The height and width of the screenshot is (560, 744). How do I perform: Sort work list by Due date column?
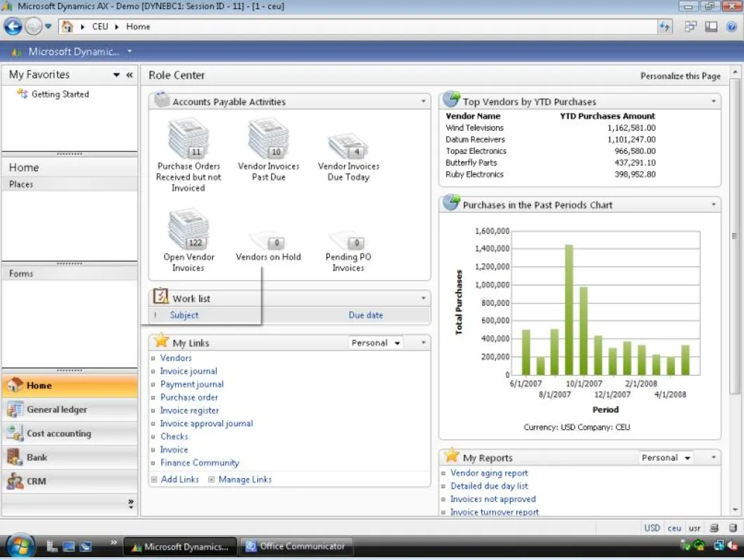point(366,315)
